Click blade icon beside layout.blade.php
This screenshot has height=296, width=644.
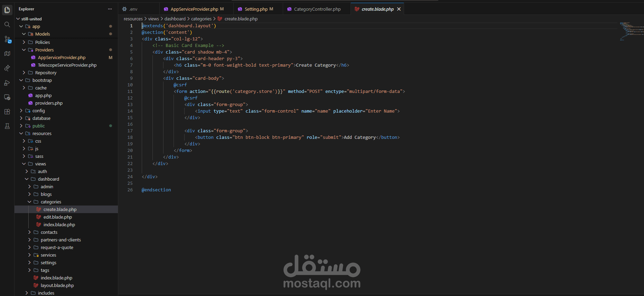coord(36,285)
